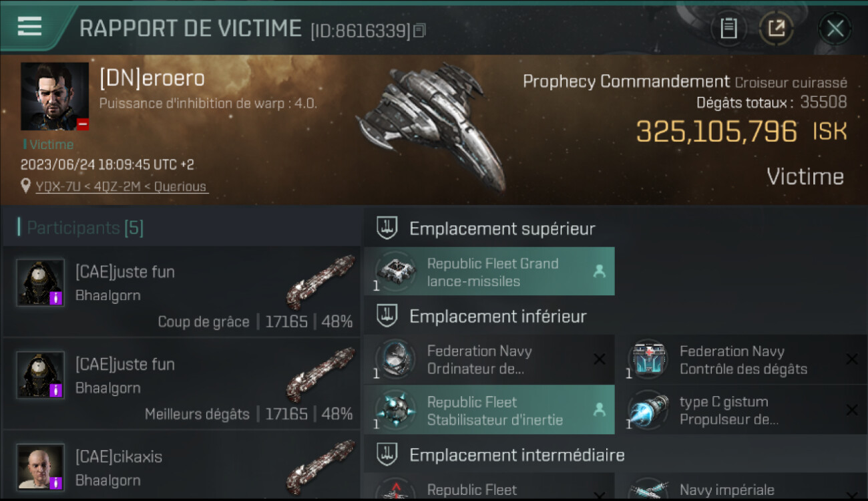Viewport: 868px width, 501px height.
Task: Click the info badge on first juste fun portrait
Action: coord(57,298)
